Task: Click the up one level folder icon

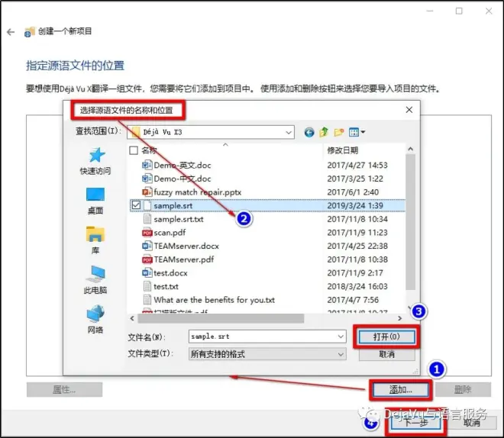Action: [x=324, y=132]
